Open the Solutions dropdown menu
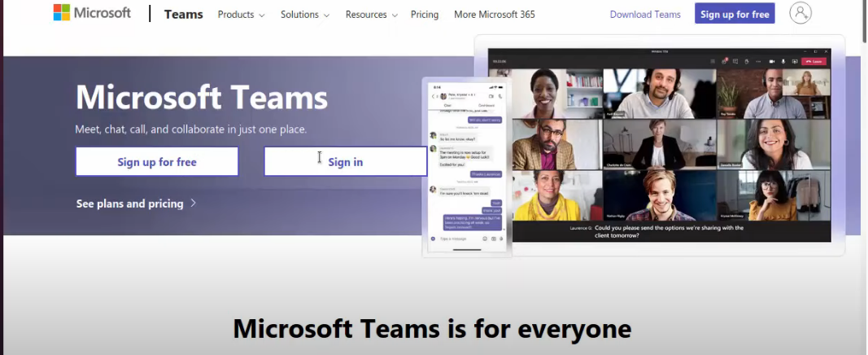 click(305, 15)
